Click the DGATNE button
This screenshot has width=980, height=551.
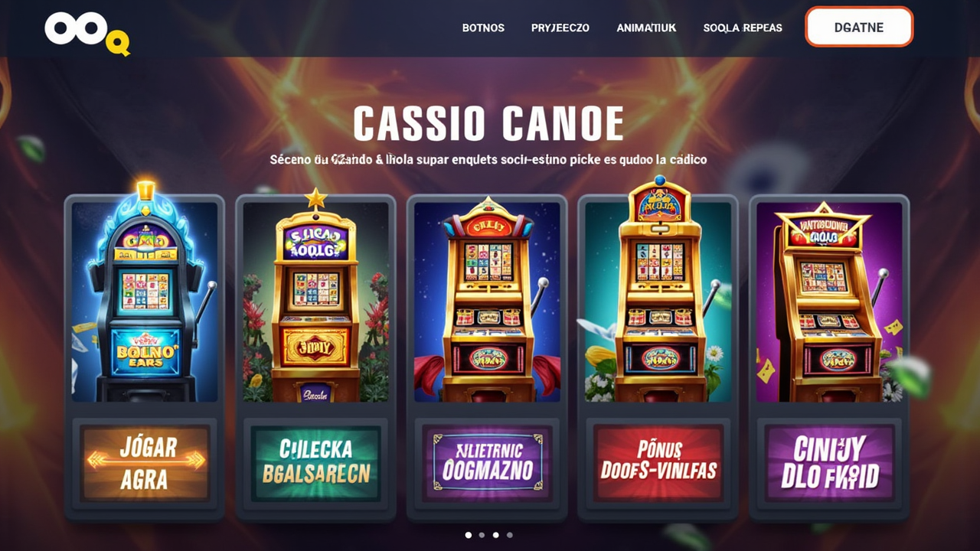pos(859,27)
